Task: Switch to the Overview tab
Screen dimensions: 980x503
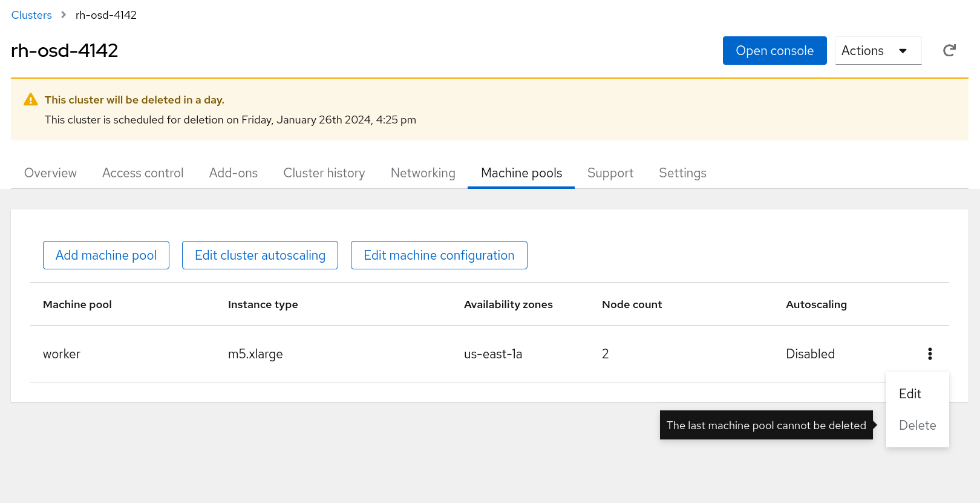Action: pyautogui.click(x=50, y=173)
